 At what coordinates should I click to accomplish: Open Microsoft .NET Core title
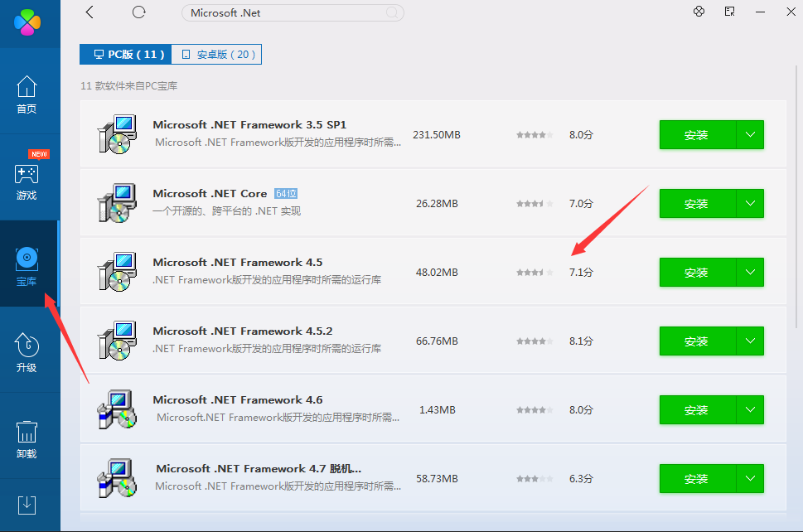tap(210, 194)
